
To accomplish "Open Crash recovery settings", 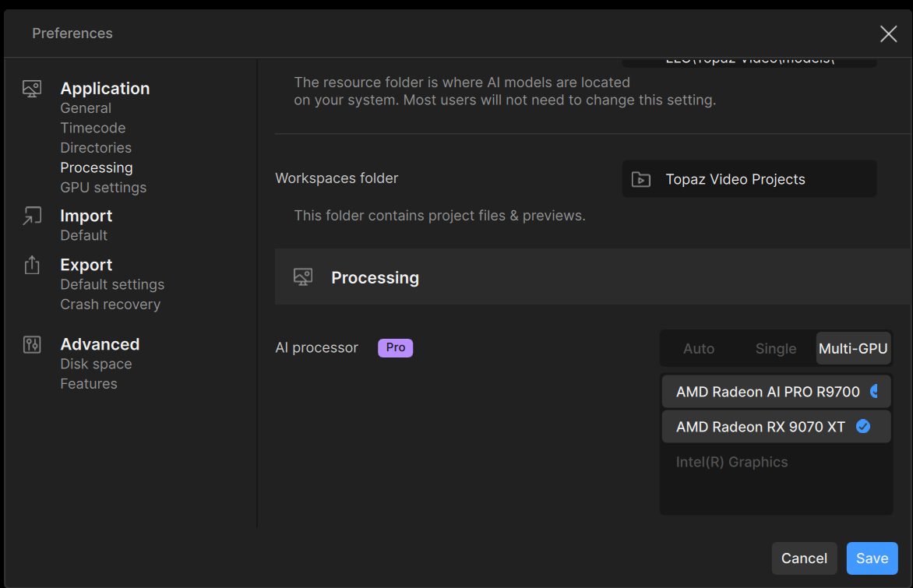I will [111, 305].
